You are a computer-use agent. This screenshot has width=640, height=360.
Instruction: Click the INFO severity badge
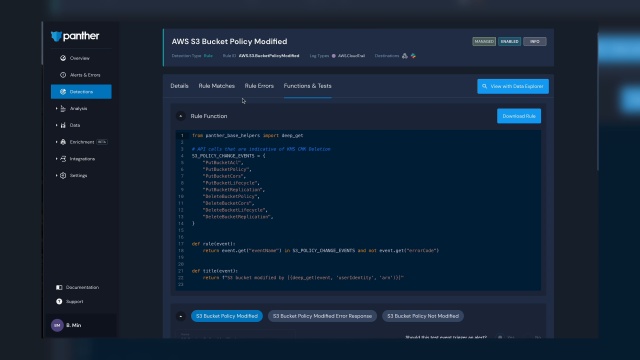(534, 41)
